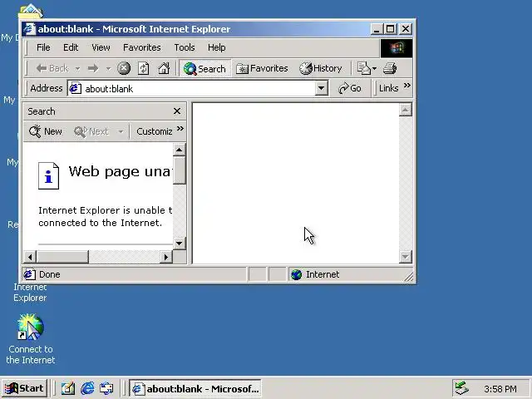The height and width of the screenshot is (399, 532).
Task: Click Search pane scroll-up arrow
Action: tap(180, 150)
